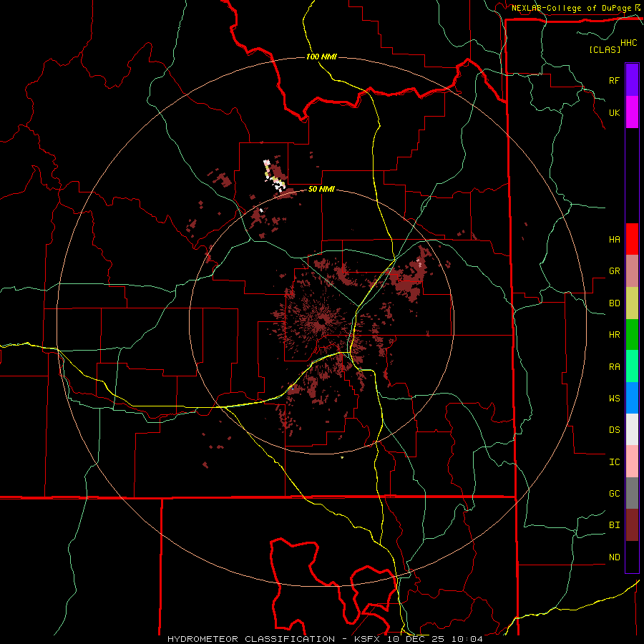The width and height of the screenshot is (644, 644).
Task: Pick the DS white legend swatch
Action: pyautogui.click(x=632, y=429)
